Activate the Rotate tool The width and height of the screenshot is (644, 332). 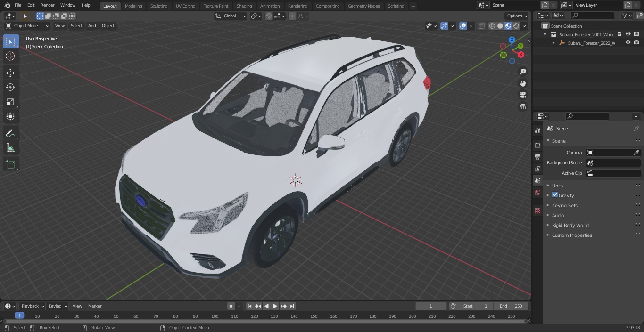pos(10,87)
